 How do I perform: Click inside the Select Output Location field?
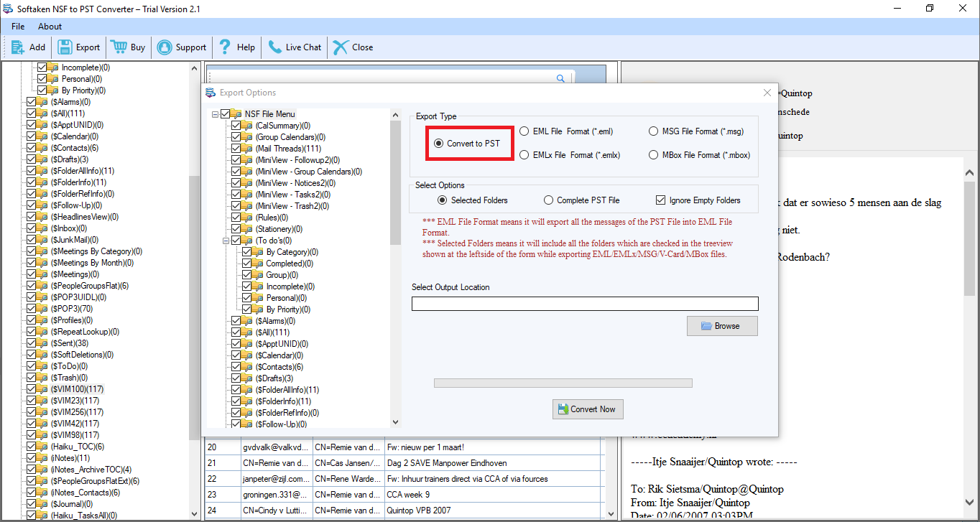pos(585,303)
